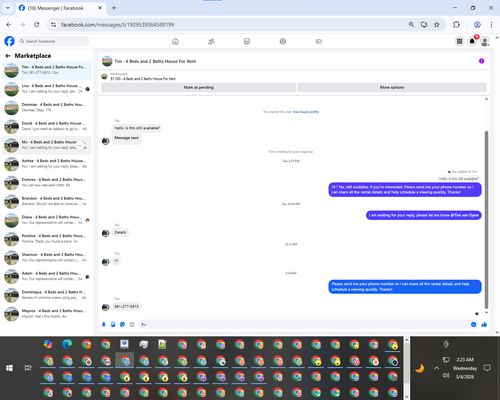Open the View buyer profile link
This screenshot has height=400, width=500.
coord(306,112)
